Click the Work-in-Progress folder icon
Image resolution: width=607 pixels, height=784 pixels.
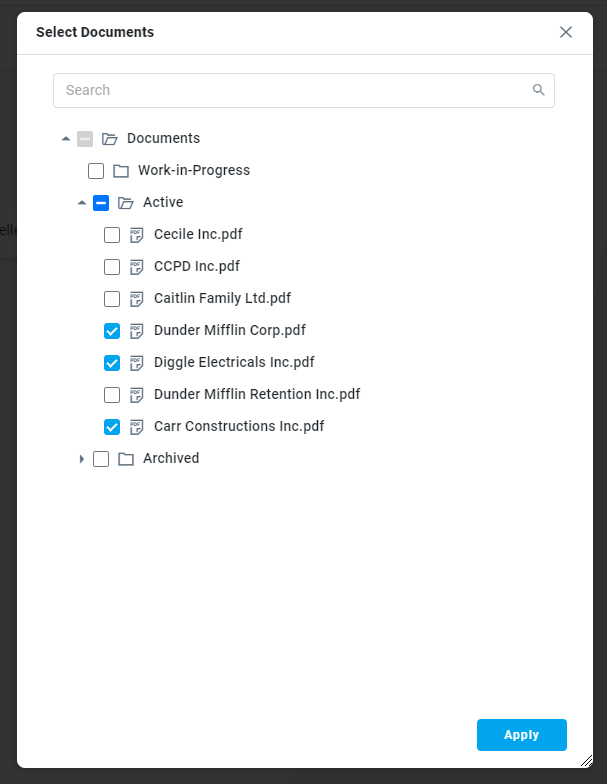(x=121, y=171)
